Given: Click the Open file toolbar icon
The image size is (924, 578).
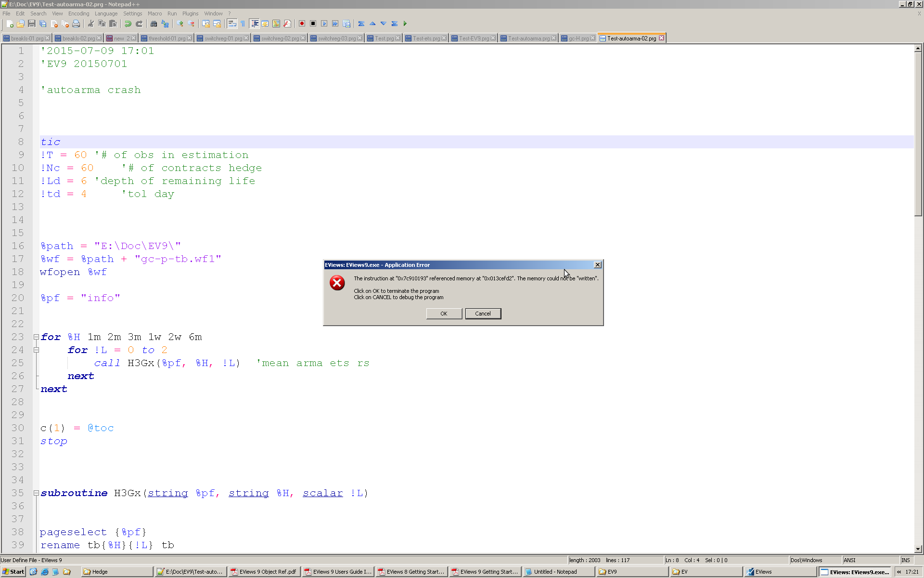Looking at the screenshot, I should coord(20,24).
